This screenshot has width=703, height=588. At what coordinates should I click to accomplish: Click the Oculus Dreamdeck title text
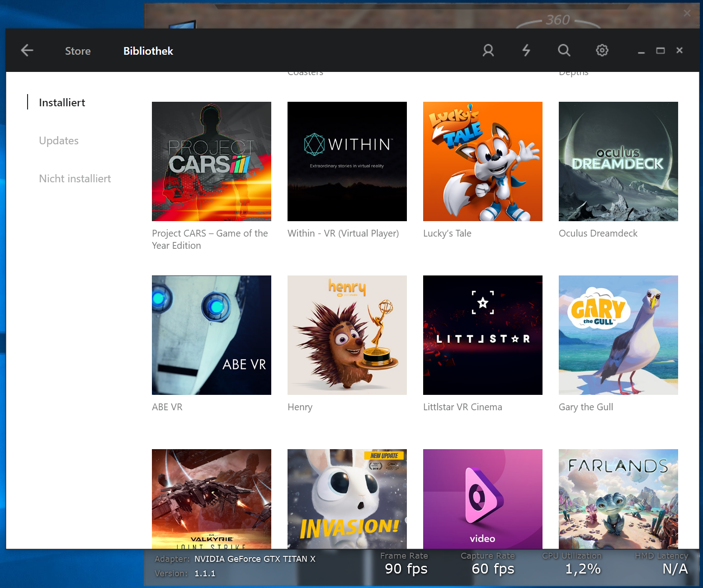pos(598,233)
